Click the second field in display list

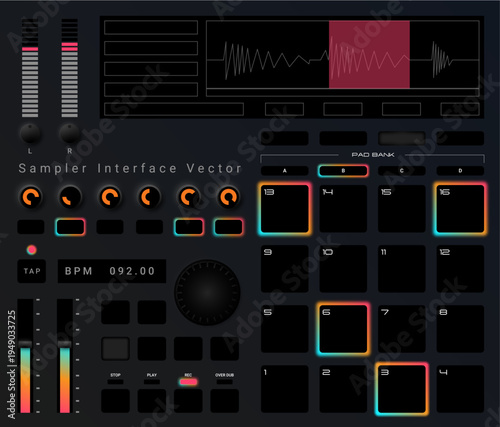coord(151,48)
